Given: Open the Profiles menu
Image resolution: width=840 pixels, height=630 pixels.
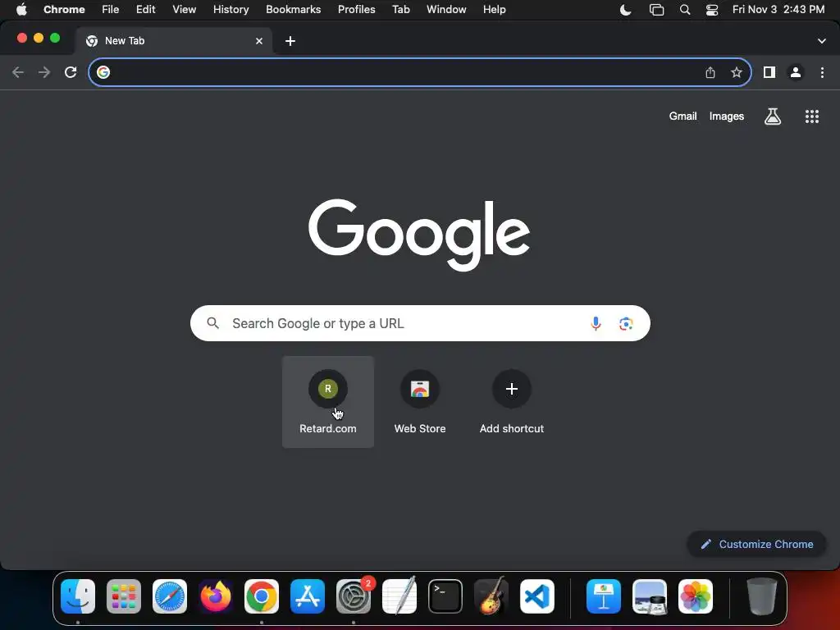Looking at the screenshot, I should click(x=357, y=10).
